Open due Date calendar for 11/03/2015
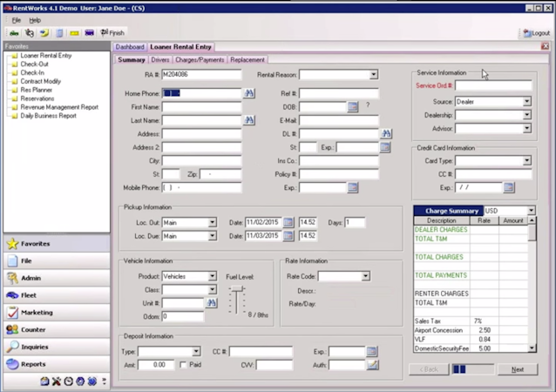 click(288, 236)
